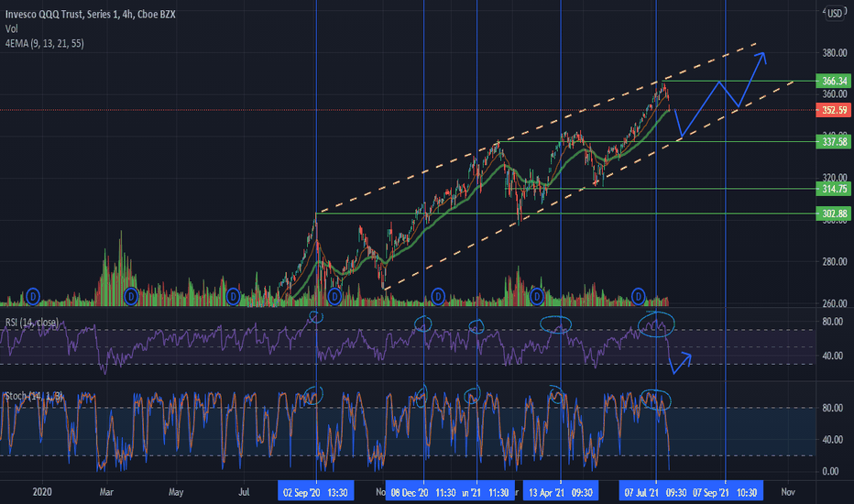This screenshot has width=854, height=504.
Task: Open the December 2020 dividend D marker
Action: tap(438, 296)
